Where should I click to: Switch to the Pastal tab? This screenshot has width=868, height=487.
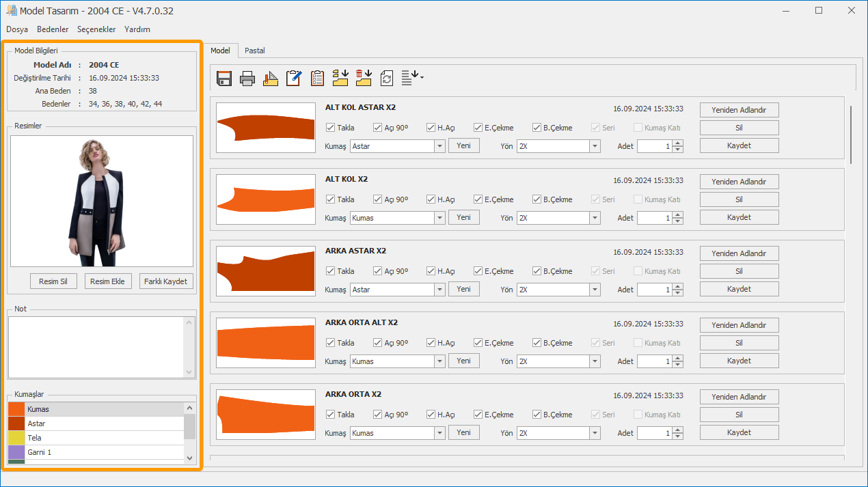(x=255, y=51)
